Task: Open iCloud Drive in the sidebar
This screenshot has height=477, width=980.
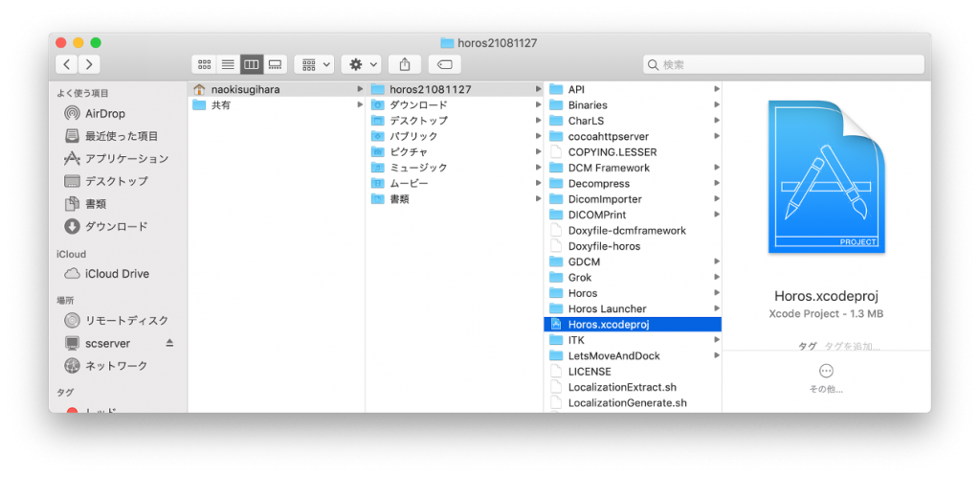Action: 107,274
